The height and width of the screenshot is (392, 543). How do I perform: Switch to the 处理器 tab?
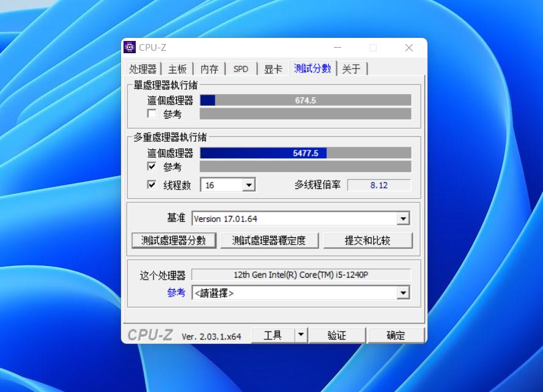[143, 68]
